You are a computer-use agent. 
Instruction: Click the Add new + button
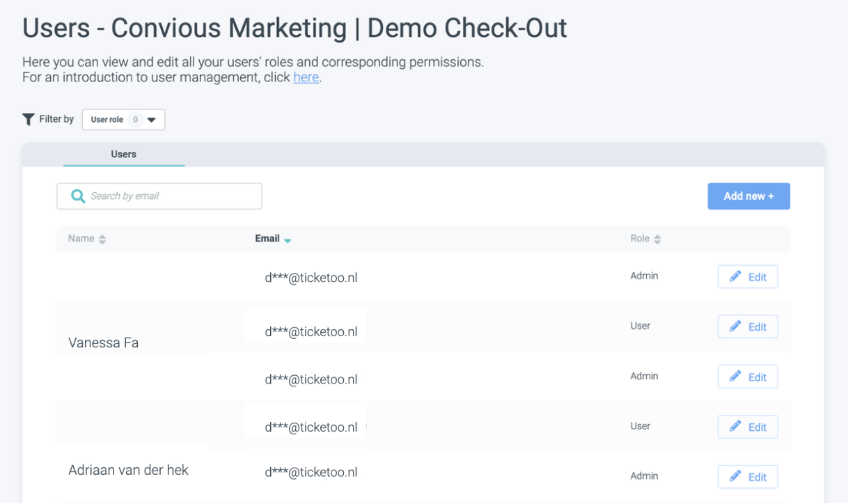point(748,196)
